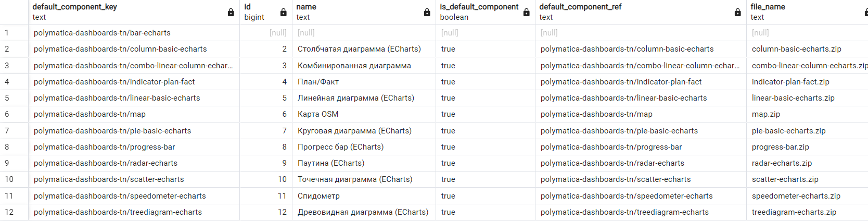The width and height of the screenshot is (868, 221).
Task: Click the lock icon in id column header
Action: 283,13
